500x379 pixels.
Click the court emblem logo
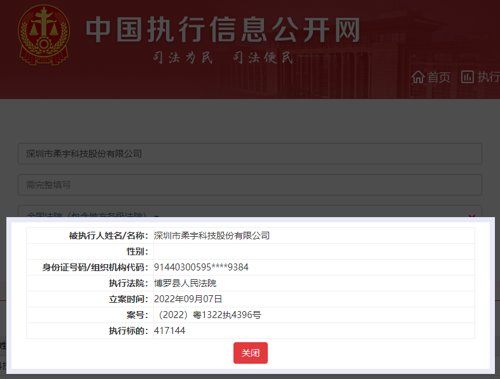coord(44,35)
